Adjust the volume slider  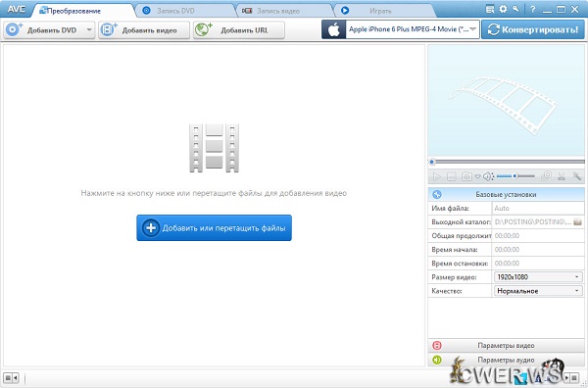click(515, 175)
